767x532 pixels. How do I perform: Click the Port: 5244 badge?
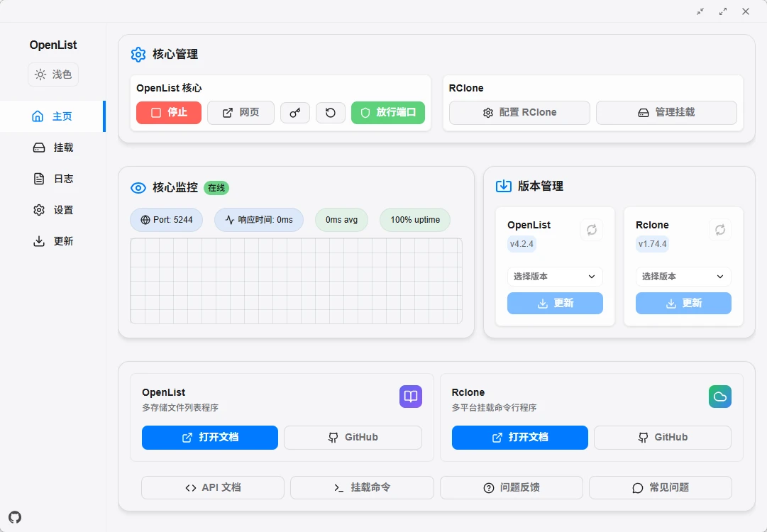166,220
